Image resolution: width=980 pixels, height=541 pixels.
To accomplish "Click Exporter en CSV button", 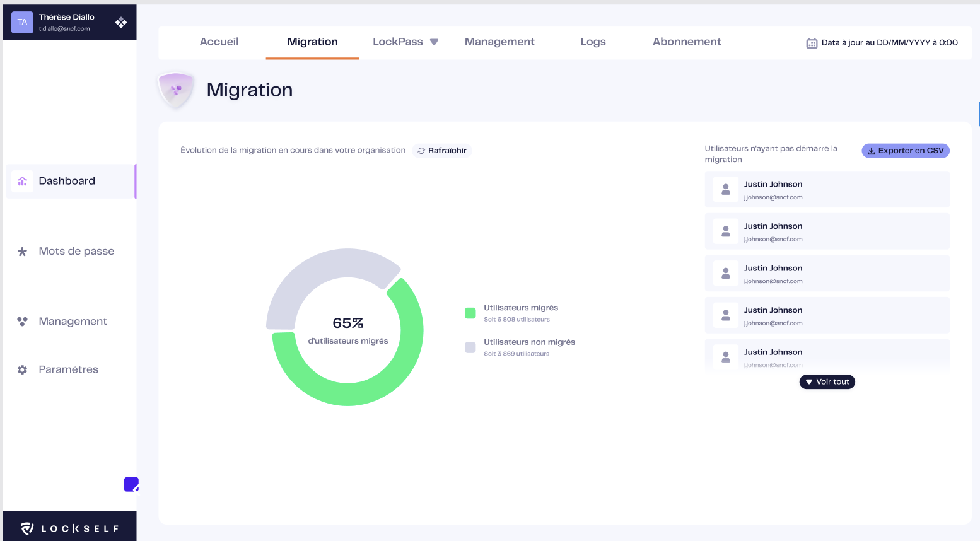I will click(906, 151).
